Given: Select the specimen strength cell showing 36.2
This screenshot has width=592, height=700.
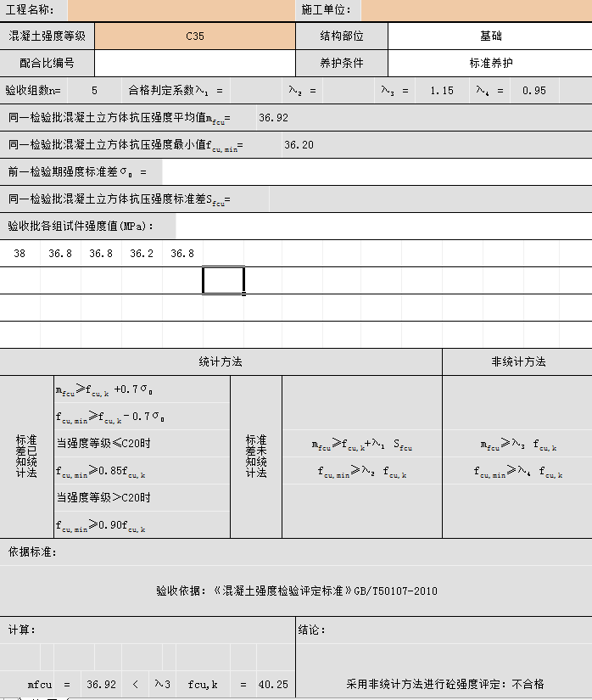Looking at the screenshot, I should (x=142, y=254).
